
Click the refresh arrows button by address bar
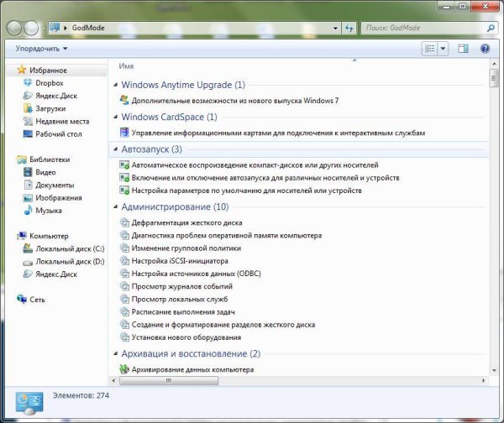[x=349, y=29]
